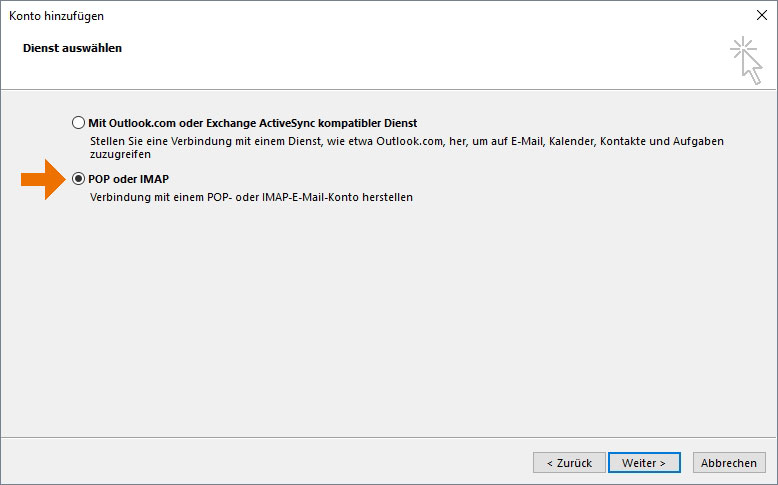Cancel the dialog with Abbrechen

tap(729, 463)
